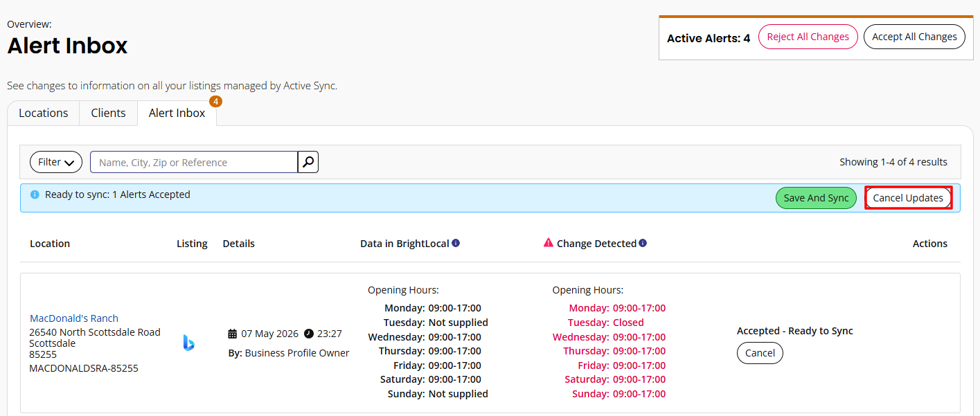The width and height of the screenshot is (980, 416).
Task: Click the Actions column header
Action: [930, 244]
